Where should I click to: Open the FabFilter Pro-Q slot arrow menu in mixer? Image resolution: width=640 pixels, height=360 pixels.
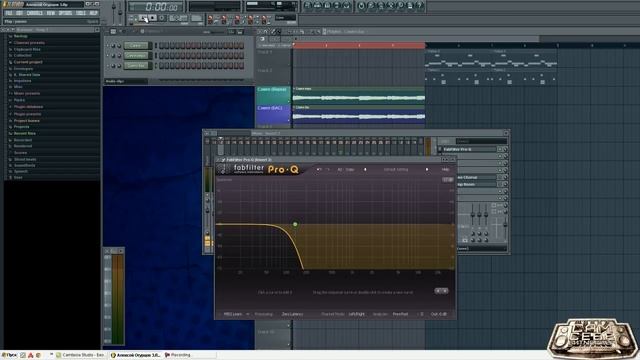pos(500,150)
